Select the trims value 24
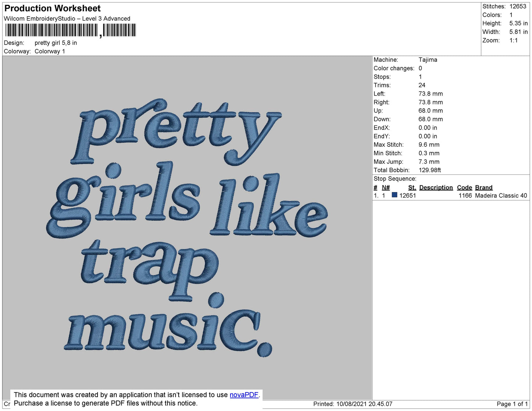This screenshot has height=411, width=532. (422, 85)
